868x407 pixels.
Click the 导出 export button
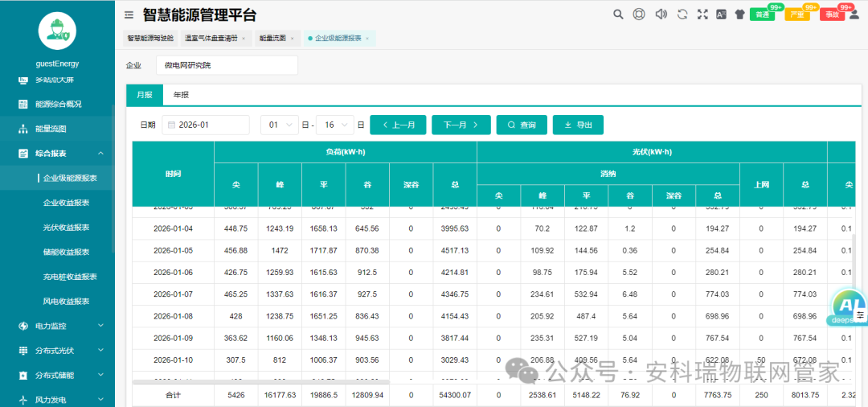[x=578, y=125]
